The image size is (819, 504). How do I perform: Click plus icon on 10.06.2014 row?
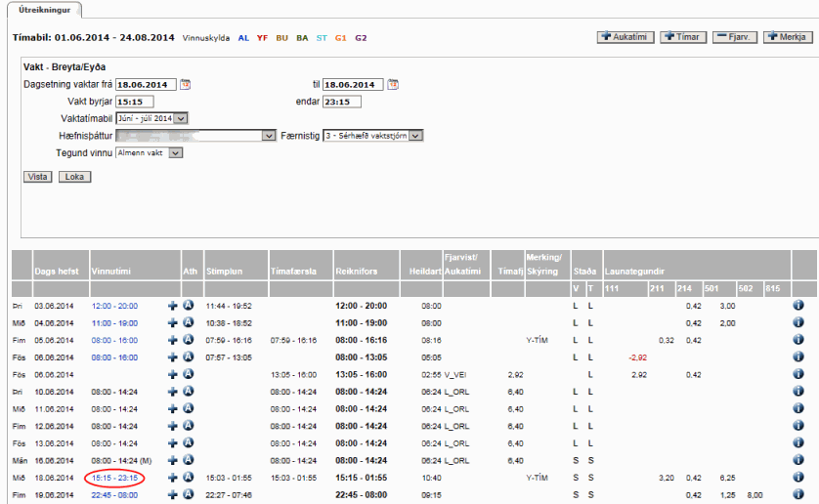pyautogui.click(x=173, y=393)
